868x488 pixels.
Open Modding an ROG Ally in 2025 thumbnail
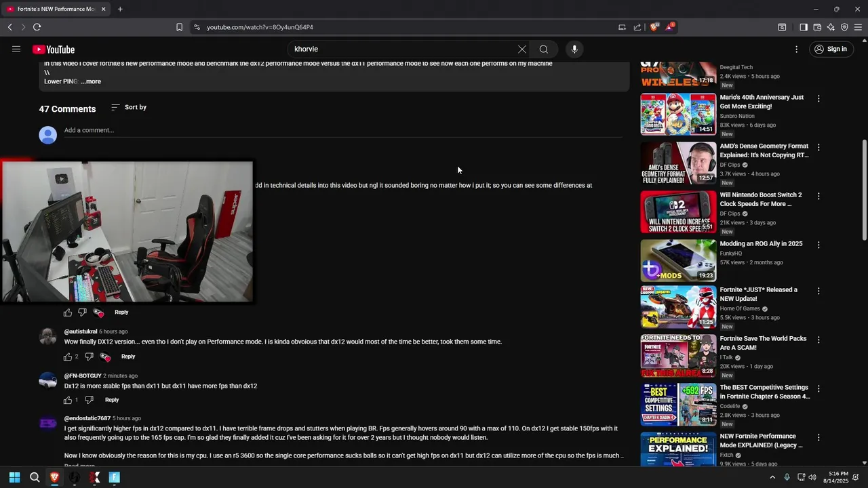click(x=678, y=260)
